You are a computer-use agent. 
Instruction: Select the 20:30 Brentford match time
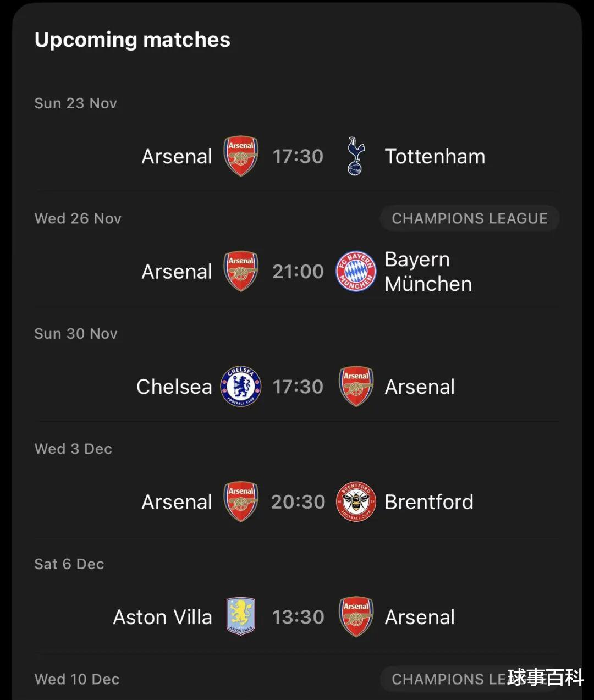[x=298, y=502]
